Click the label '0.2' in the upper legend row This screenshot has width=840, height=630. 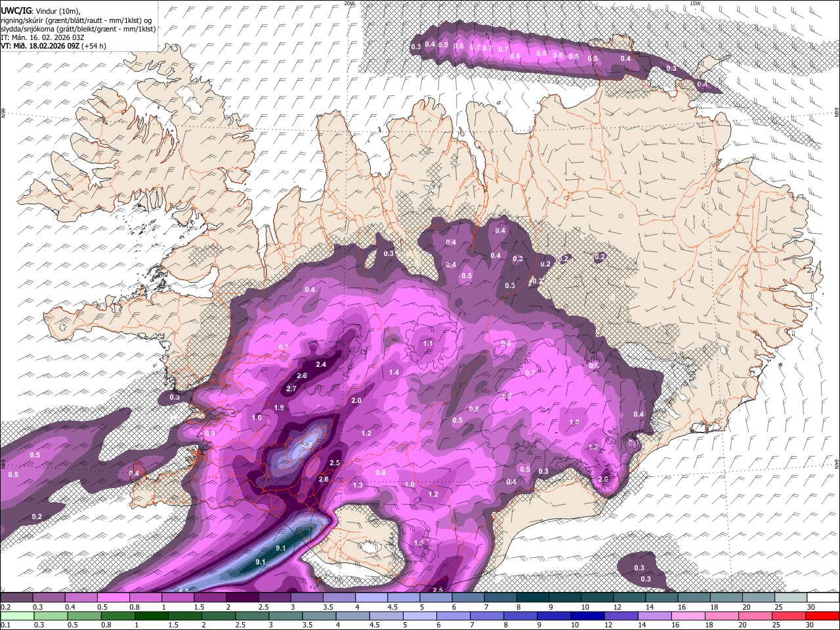(5, 607)
